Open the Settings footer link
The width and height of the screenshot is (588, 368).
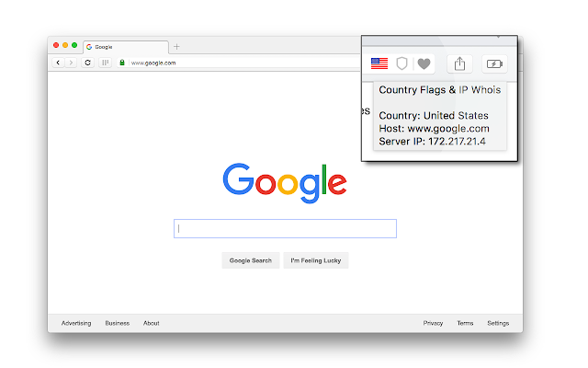498,323
